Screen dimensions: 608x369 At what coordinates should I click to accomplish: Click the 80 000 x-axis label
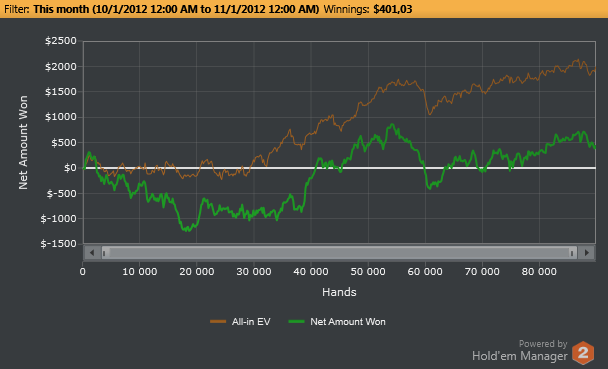[x=539, y=272]
